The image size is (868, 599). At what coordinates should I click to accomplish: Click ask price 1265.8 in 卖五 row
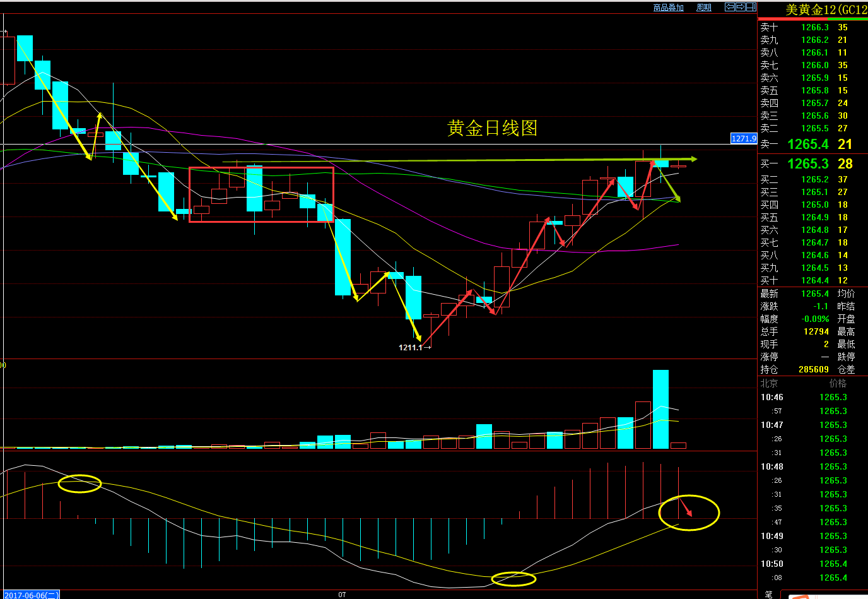point(815,90)
